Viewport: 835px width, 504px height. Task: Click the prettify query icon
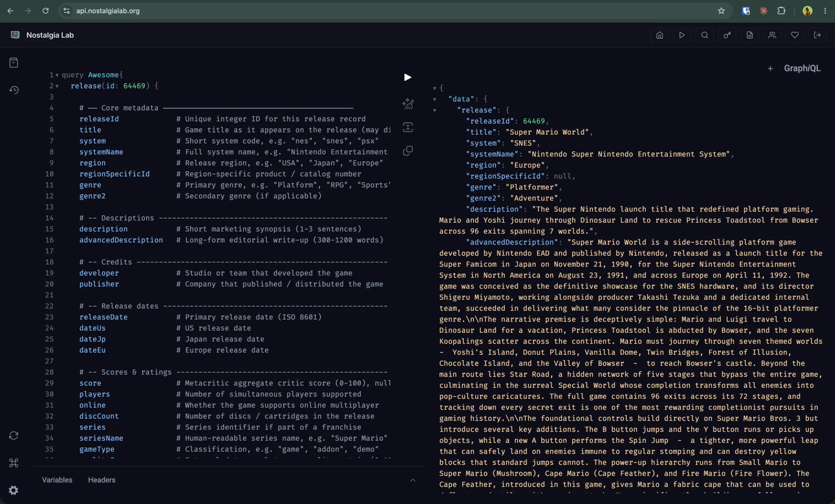coord(408,104)
